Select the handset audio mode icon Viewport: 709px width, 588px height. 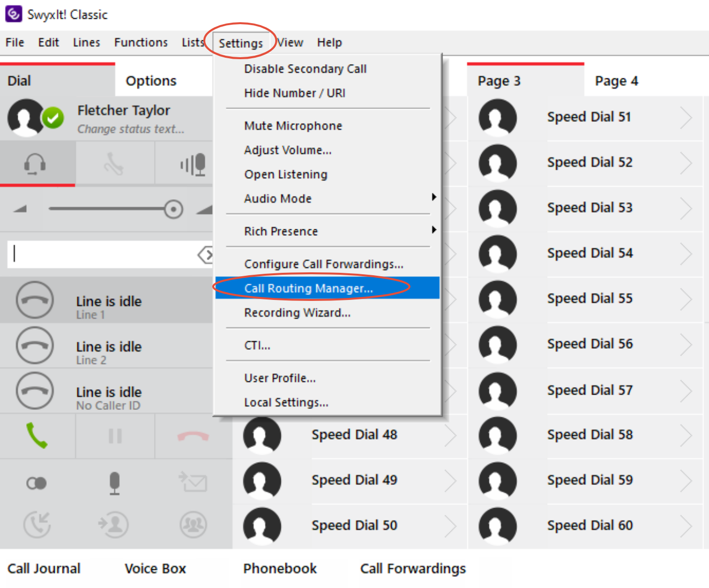(113, 164)
